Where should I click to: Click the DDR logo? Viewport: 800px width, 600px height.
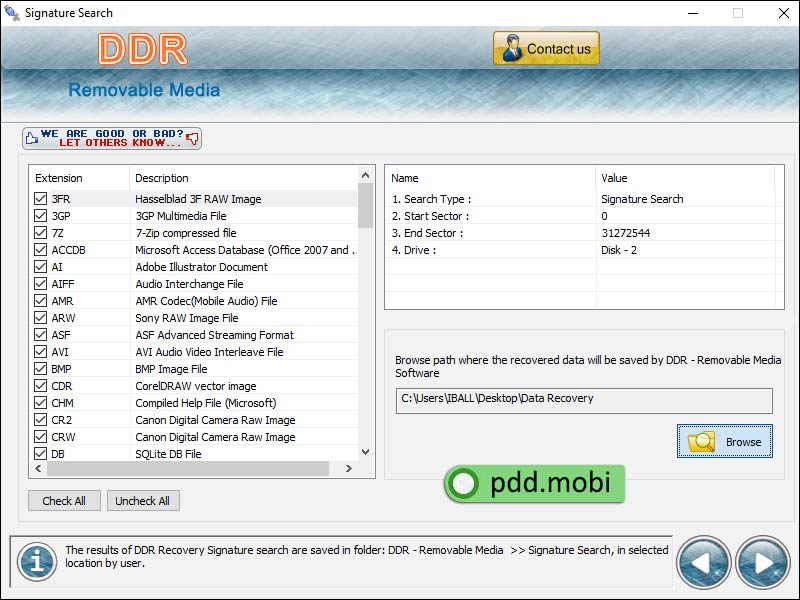pyautogui.click(x=144, y=47)
